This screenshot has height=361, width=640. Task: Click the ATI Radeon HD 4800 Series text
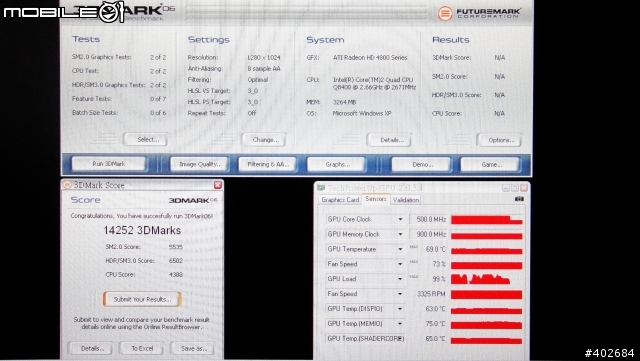click(370, 58)
